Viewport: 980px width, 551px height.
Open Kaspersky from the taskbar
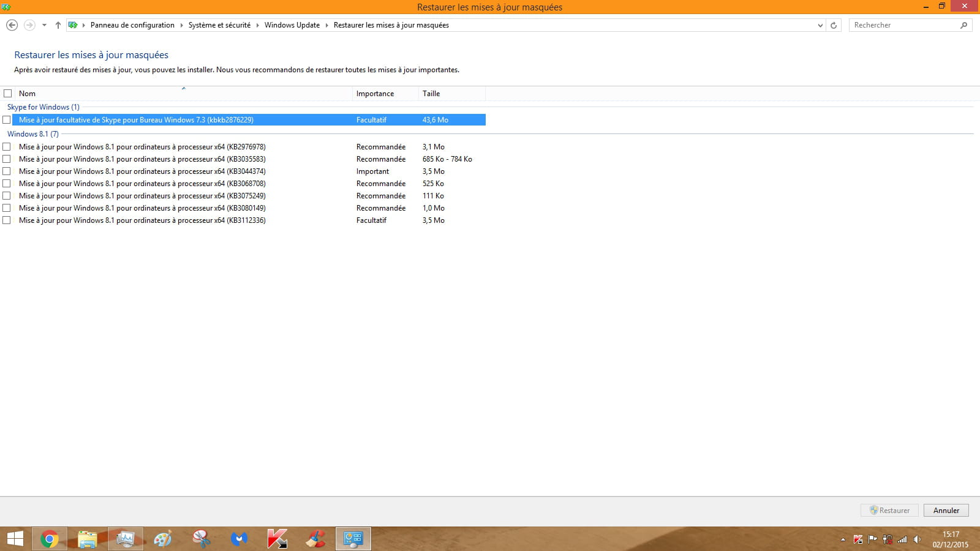(277, 539)
